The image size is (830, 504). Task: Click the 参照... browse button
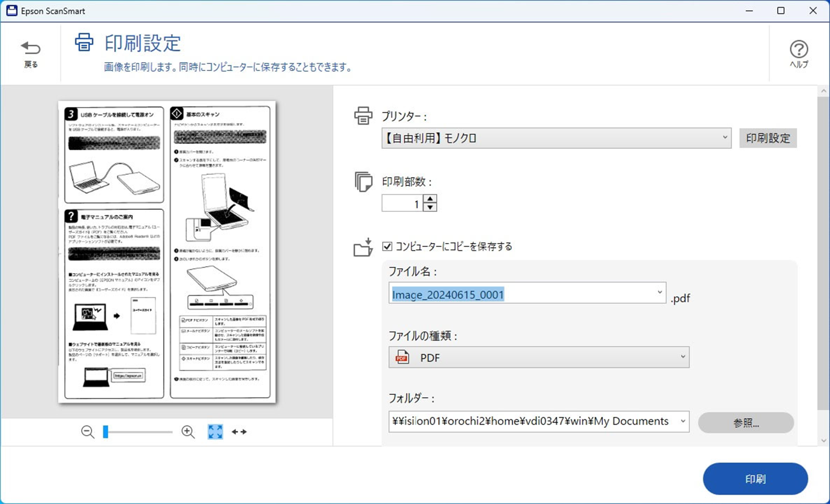[x=746, y=423]
